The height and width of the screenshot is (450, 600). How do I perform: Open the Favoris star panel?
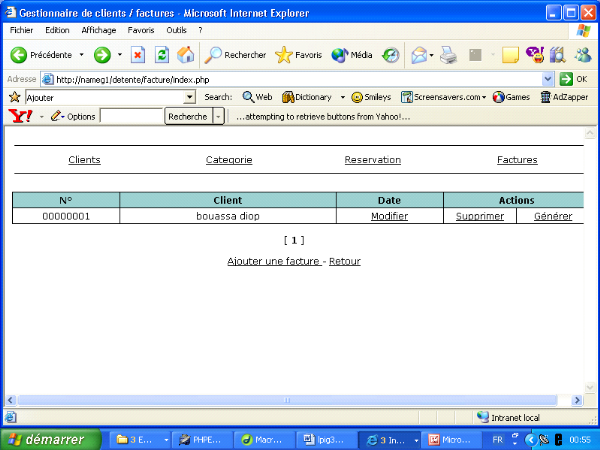coord(298,54)
